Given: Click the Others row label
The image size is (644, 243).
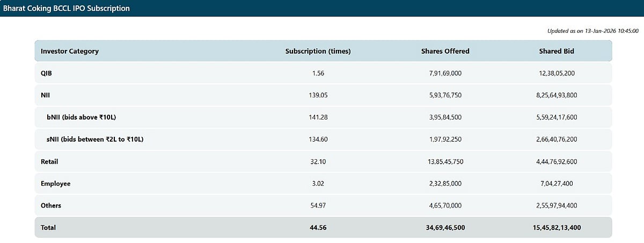Looking at the screenshot, I should [51, 205].
